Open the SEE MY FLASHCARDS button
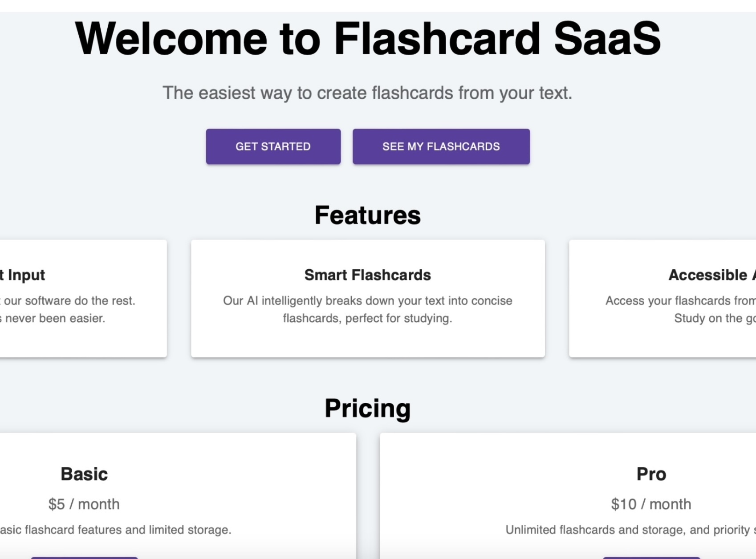Image resolution: width=756 pixels, height=559 pixels. tap(441, 146)
